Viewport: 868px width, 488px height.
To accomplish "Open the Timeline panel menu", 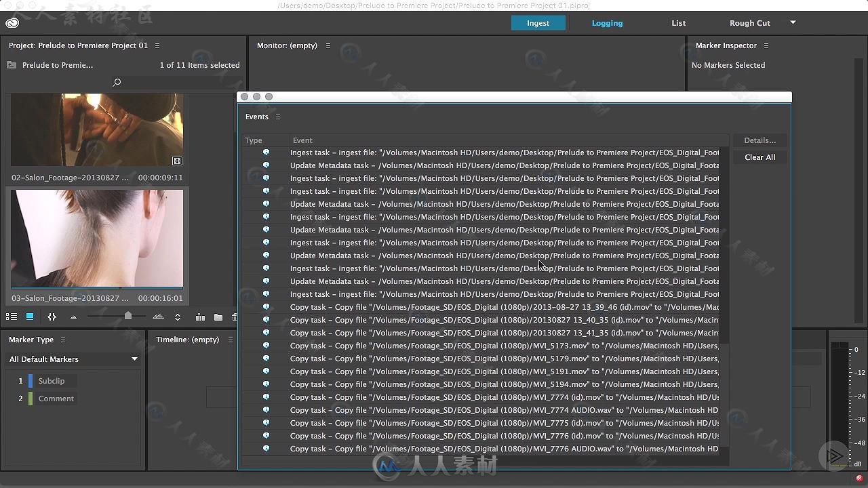I will [x=231, y=340].
